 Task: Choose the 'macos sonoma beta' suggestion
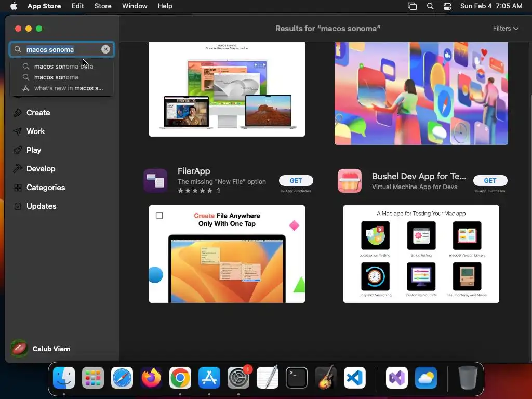63,66
